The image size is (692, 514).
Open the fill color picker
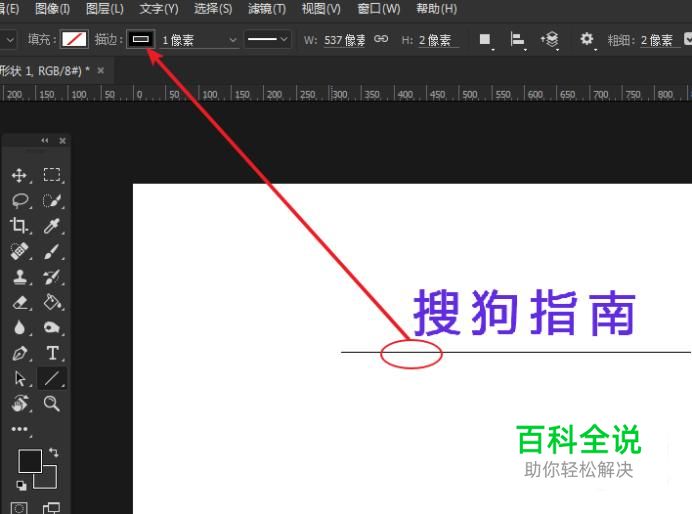(x=74, y=39)
